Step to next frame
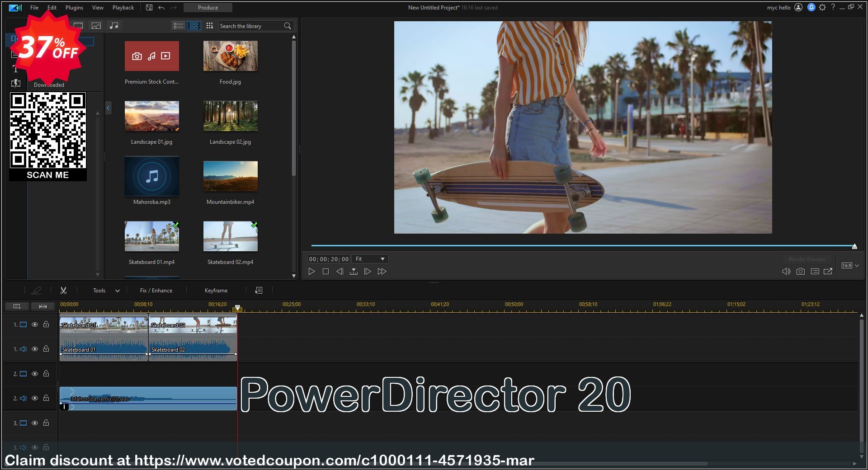 368,272
